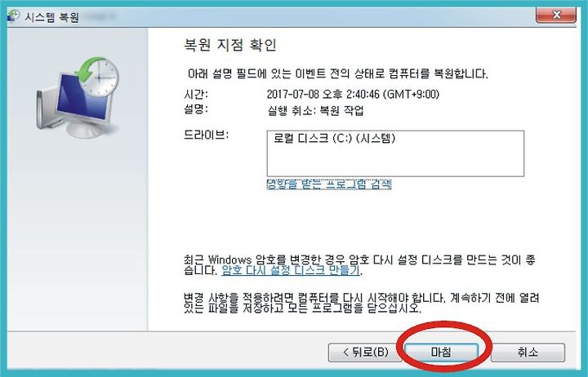Screen dimensions: 588x377
Task: Click the 시스템 복원 title bar text
Action: pos(52,17)
